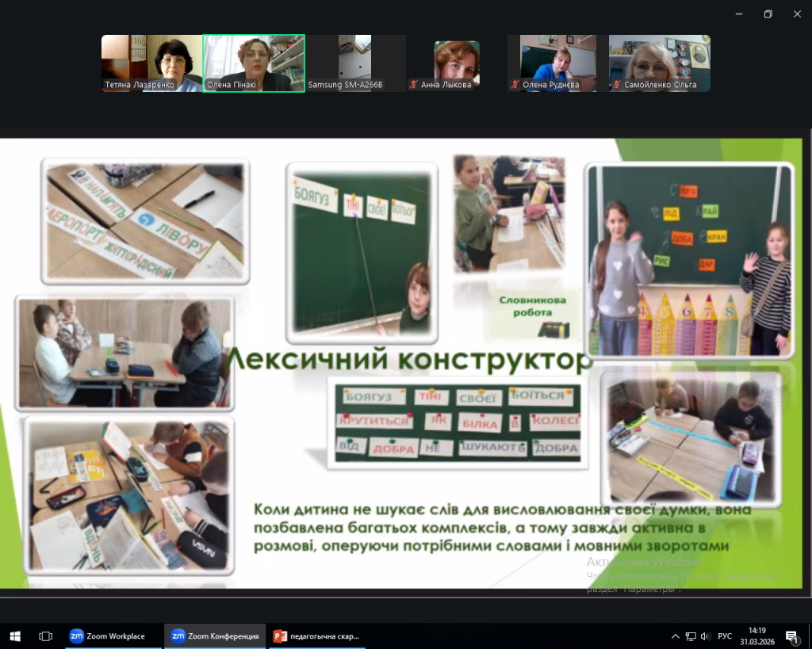The height and width of the screenshot is (649, 812).
Task: Click the Лексичний конструктор slide title
Action: (x=410, y=361)
